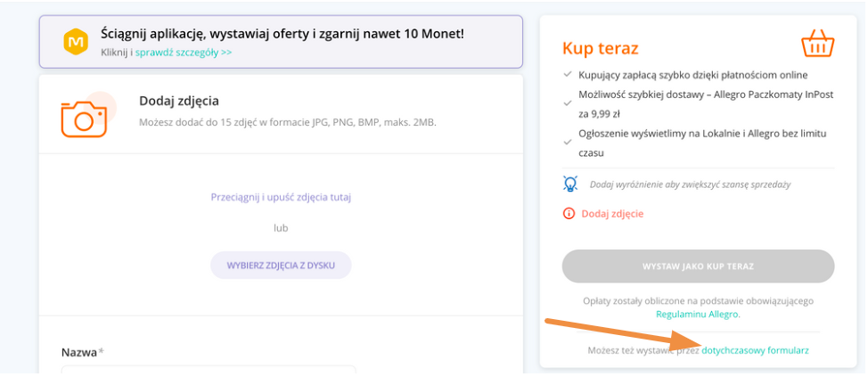The image size is (868, 385).
Task: Open the Regulaminu Allegro link
Action: [698, 314]
